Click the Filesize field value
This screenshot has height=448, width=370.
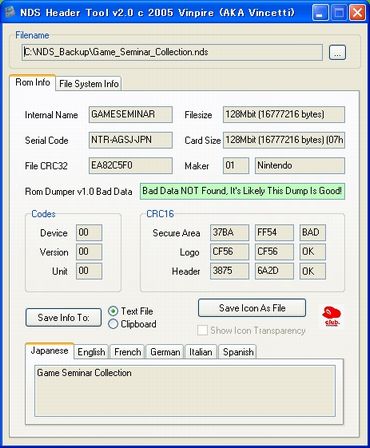click(x=284, y=114)
